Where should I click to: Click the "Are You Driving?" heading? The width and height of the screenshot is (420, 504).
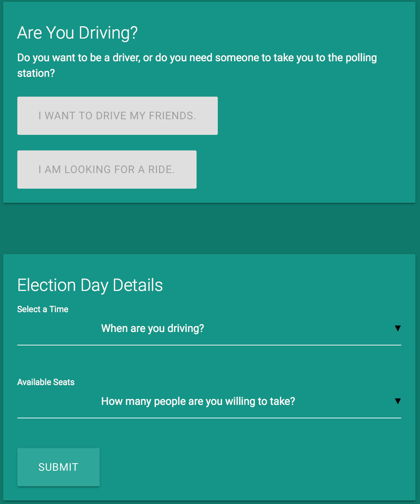click(77, 33)
